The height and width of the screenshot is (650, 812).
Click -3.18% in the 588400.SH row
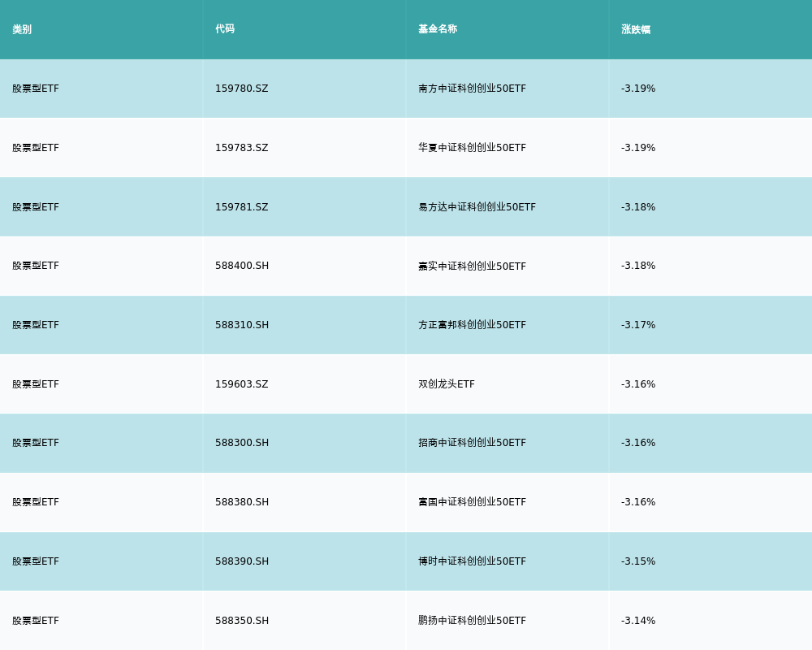(x=638, y=266)
